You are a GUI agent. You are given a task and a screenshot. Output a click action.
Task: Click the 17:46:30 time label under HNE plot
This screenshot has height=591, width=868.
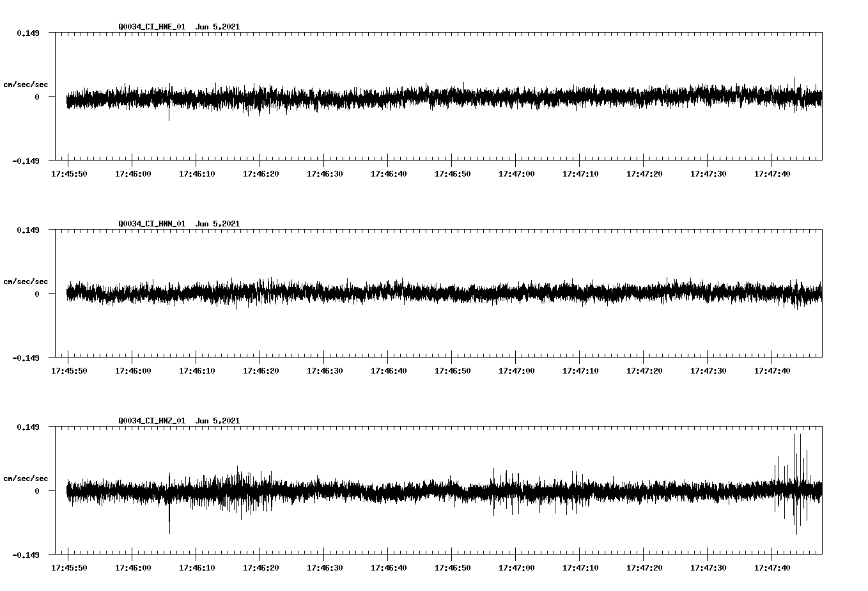point(324,174)
